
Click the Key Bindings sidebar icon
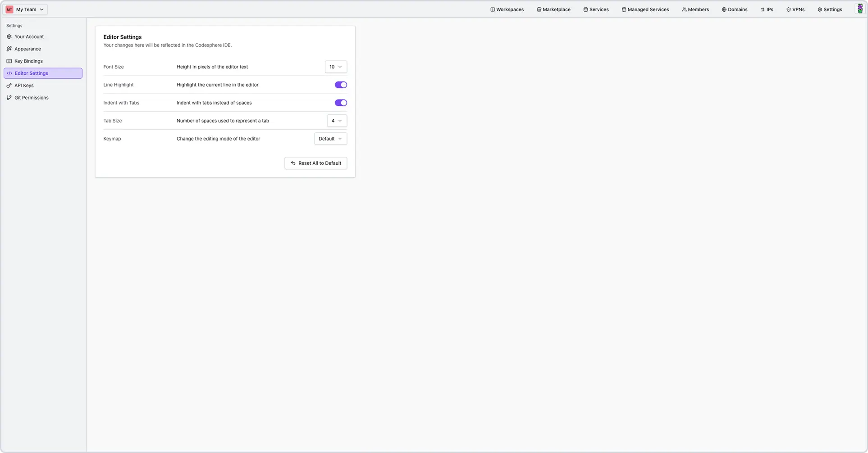coord(9,61)
